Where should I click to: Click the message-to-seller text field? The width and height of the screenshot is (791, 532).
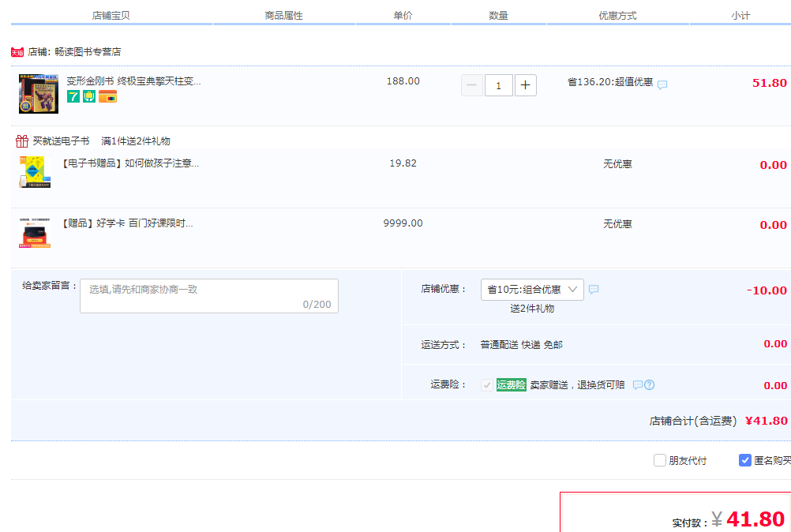pyautogui.click(x=209, y=296)
